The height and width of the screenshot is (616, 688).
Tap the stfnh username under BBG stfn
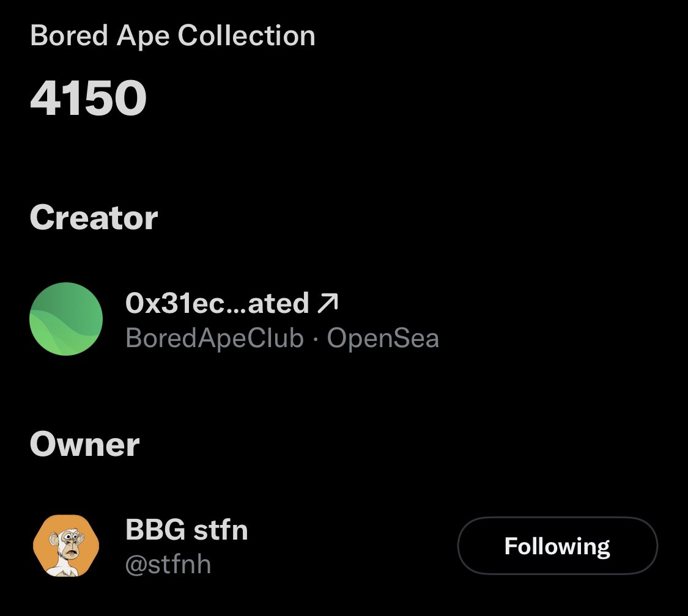168,564
